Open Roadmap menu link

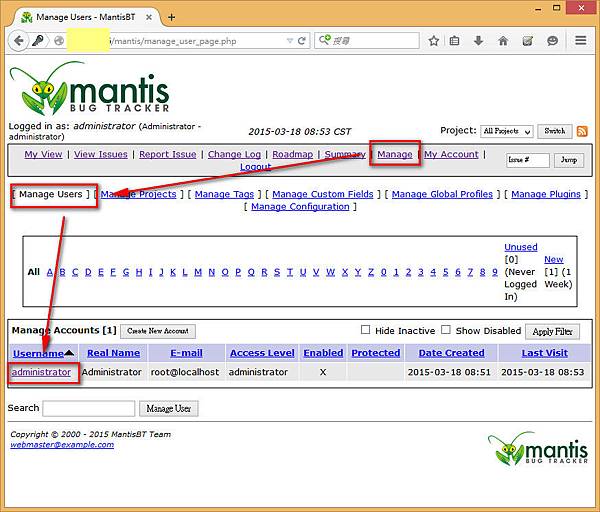[x=292, y=154]
